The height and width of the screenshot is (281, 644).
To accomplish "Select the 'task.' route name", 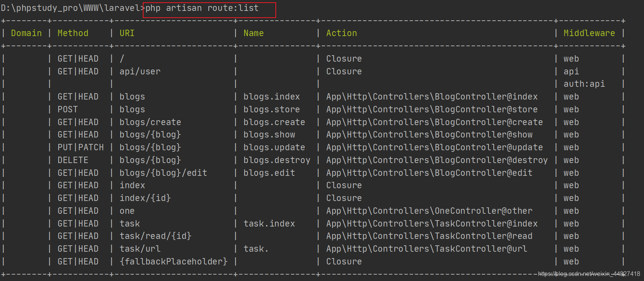I will coord(256,249).
